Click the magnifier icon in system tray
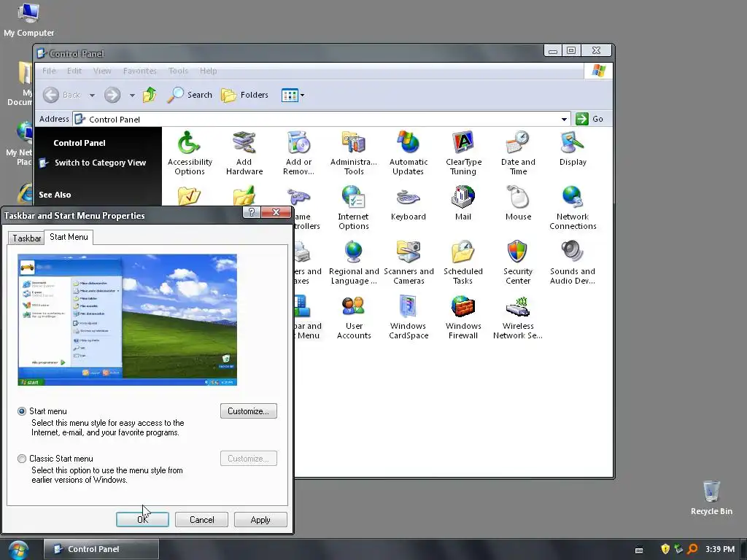Image resolution: width=747 pixels, height=560 pixels. tap(693, 549)
